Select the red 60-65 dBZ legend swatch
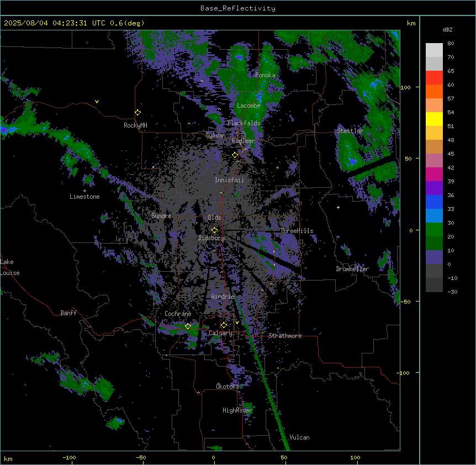This screenshot has height=465, width=476. pos(434,78)
